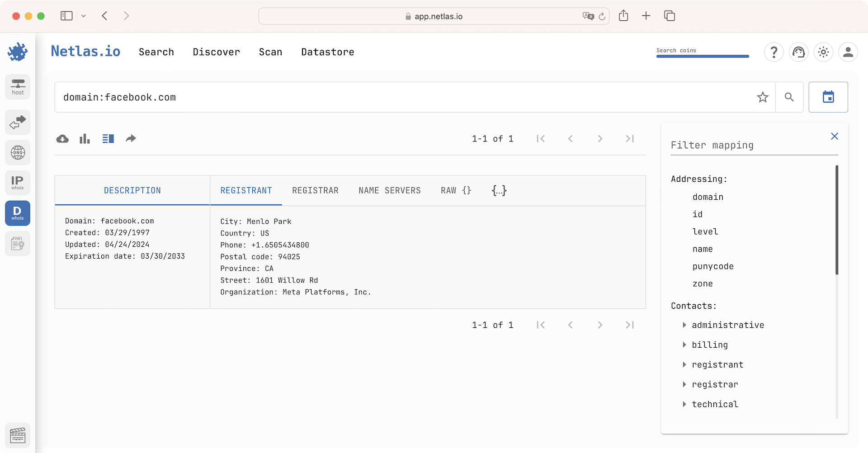
Task: Switch to the IP whois tool
Action: point(18,183)
